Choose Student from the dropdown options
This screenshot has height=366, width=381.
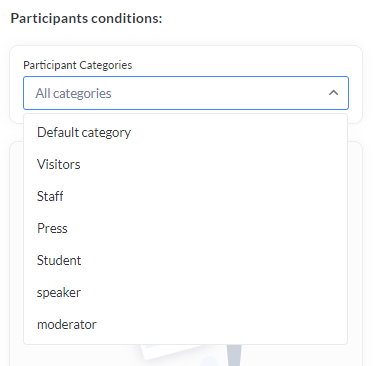coord(185,260)
